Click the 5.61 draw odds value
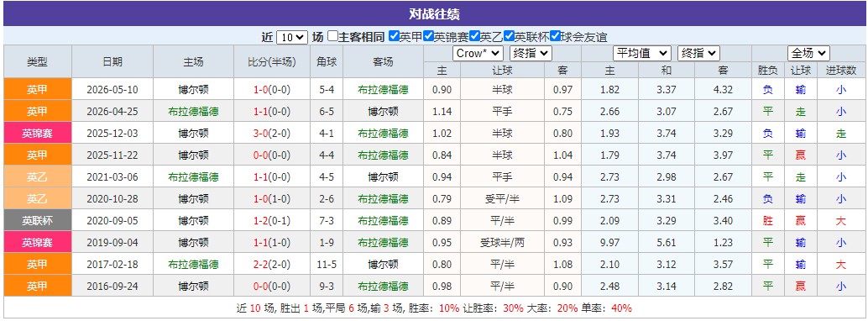Screen dimensions: 868x321 pos(666,242)
